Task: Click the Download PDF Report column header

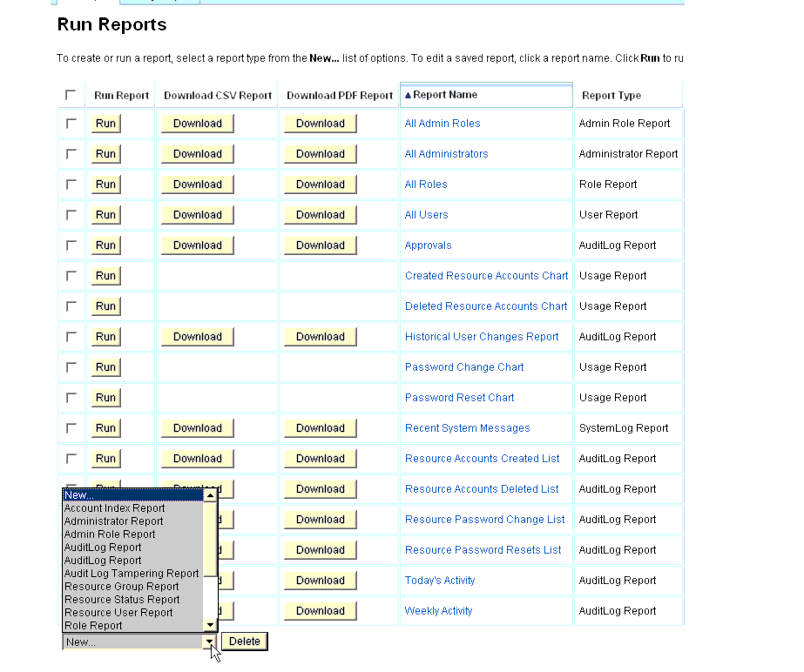Action: [x=340, y=96]
